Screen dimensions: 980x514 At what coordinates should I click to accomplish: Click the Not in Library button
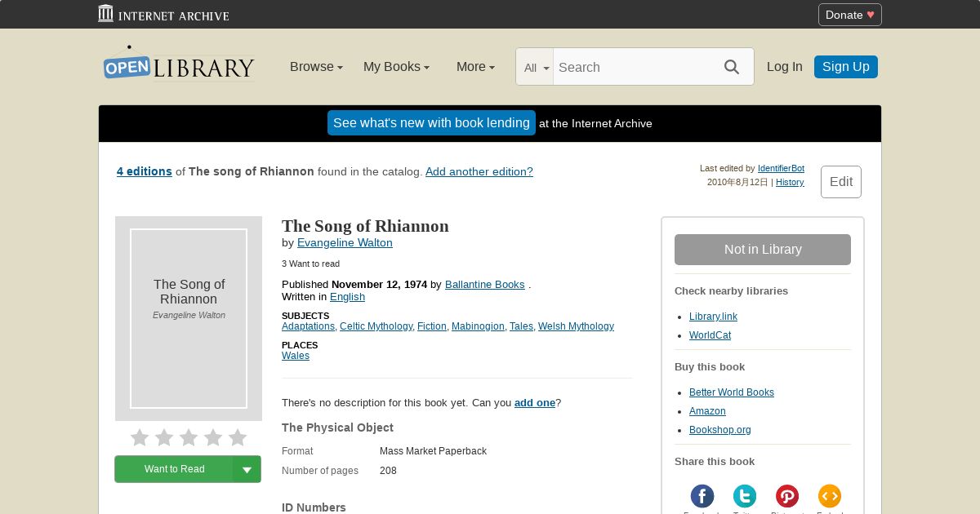click(x=763, y=250)
